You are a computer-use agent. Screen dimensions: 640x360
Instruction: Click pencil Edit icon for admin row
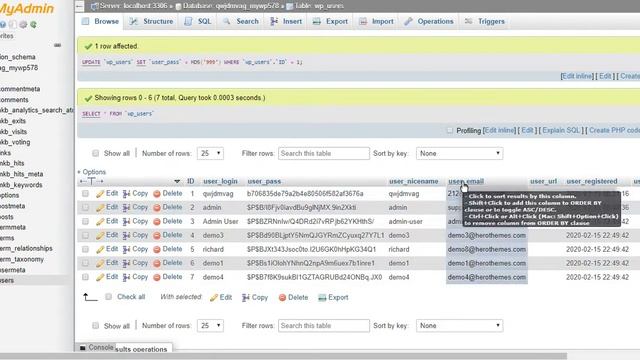point(100,208)
